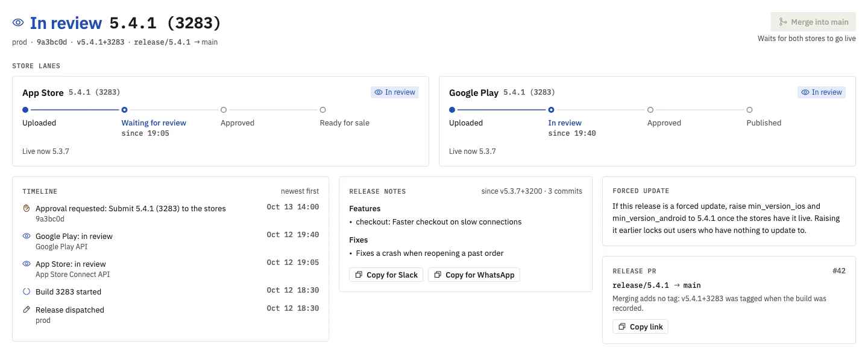Click the Build 3283 started entry text
868x347 pixels.
coord(68,291)
